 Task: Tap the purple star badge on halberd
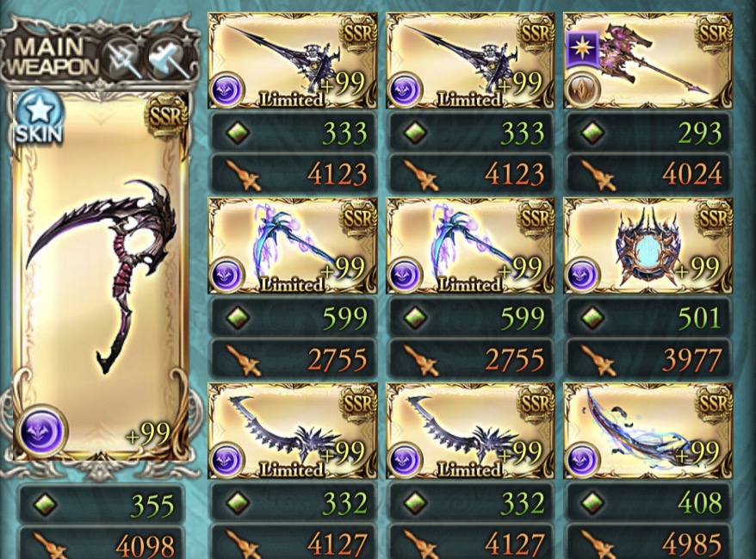pos(582,50)
